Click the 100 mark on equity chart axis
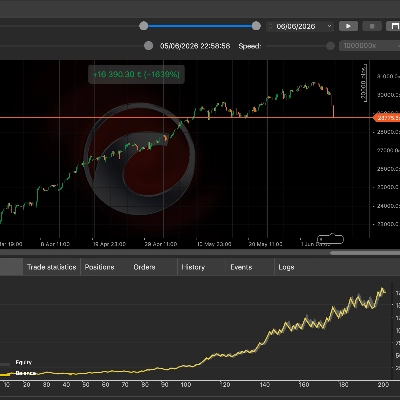 click(x=186, y=385)
